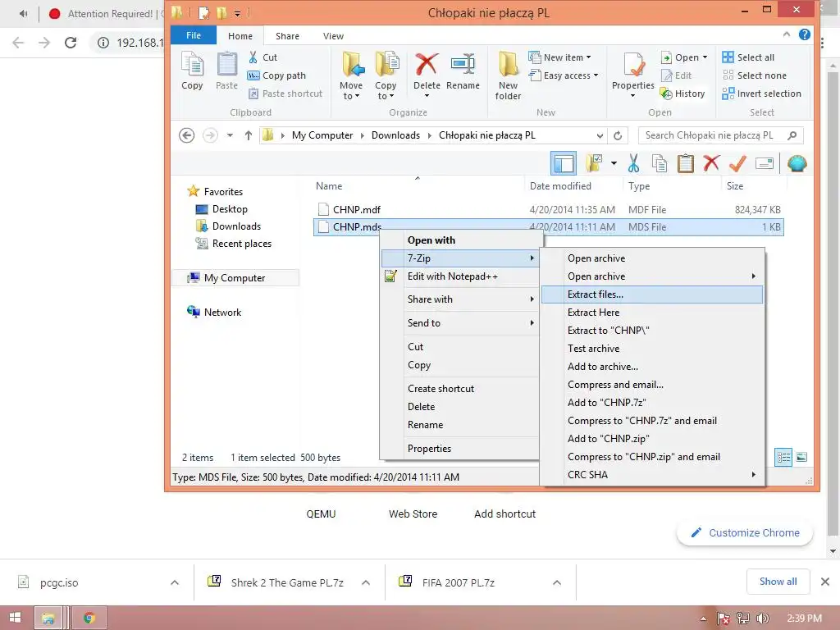840x630 pixels.
Task: Choose Edit with Notepad++
Action: [x=459, y=276]
